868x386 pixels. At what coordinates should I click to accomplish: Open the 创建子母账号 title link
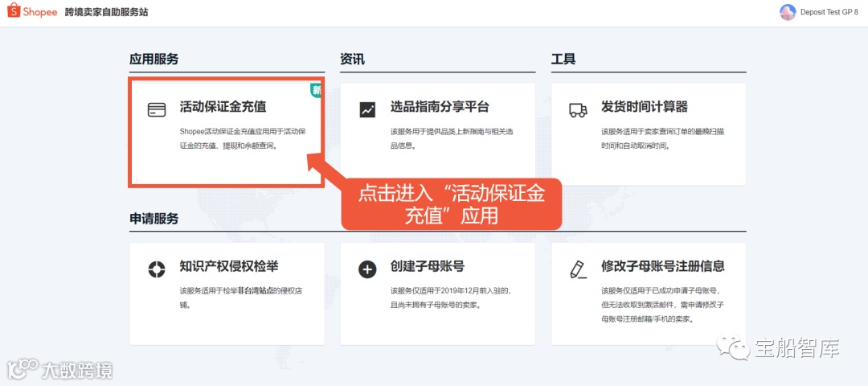[x=428, y=266]
